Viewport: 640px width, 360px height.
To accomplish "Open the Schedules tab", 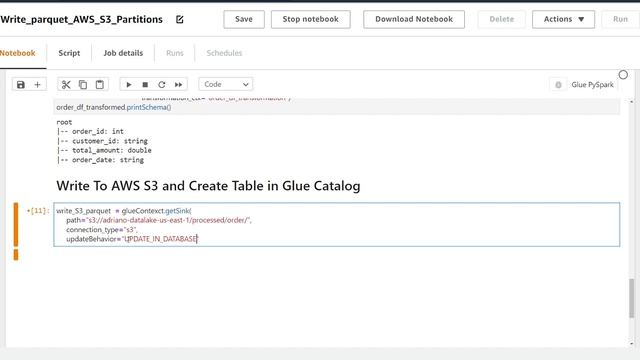I will (224, 53).
